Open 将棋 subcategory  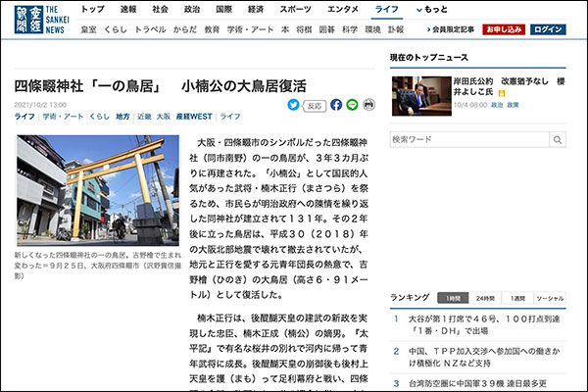pyautogui.click(x=304, y=29)
